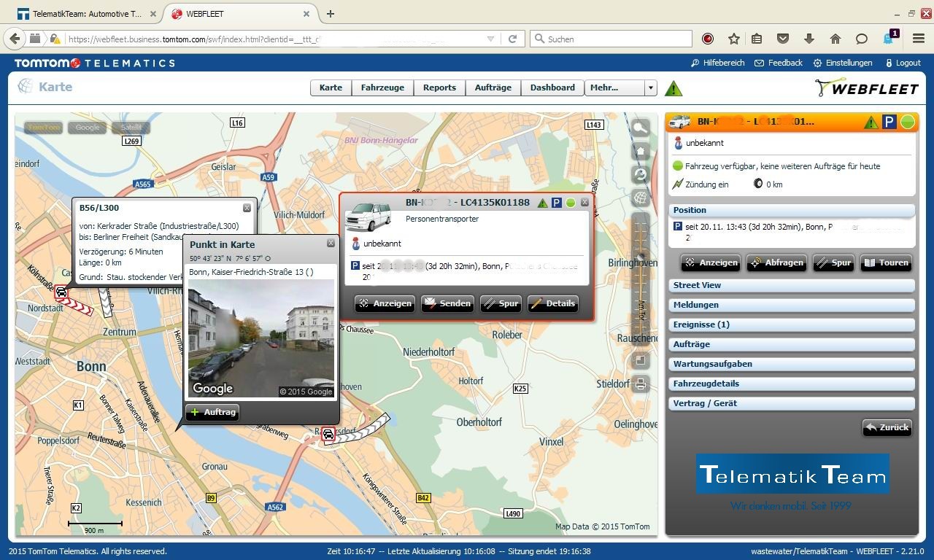This screenshot has height=560, width=934.
Task: Click the Suchen search field
Action: 611,39
